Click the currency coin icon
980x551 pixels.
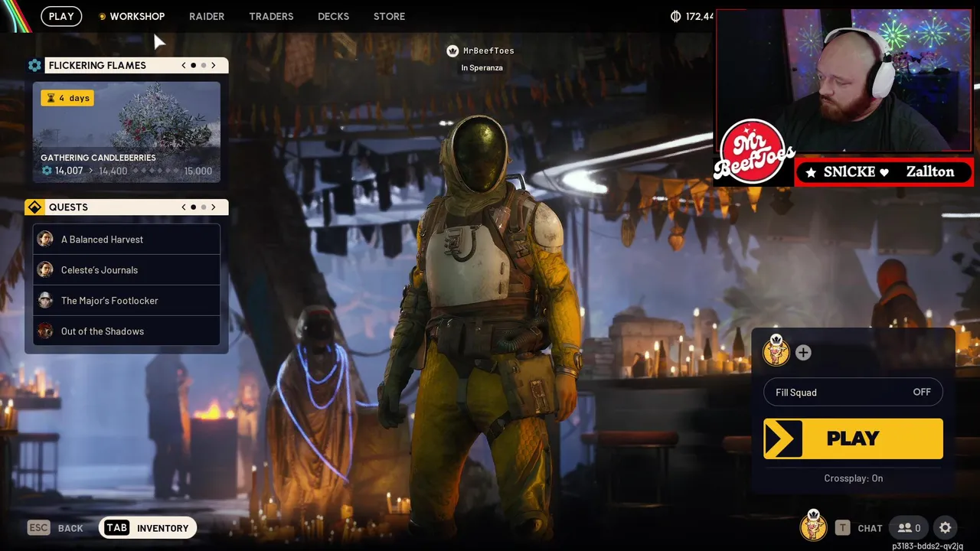coord(675,16)
